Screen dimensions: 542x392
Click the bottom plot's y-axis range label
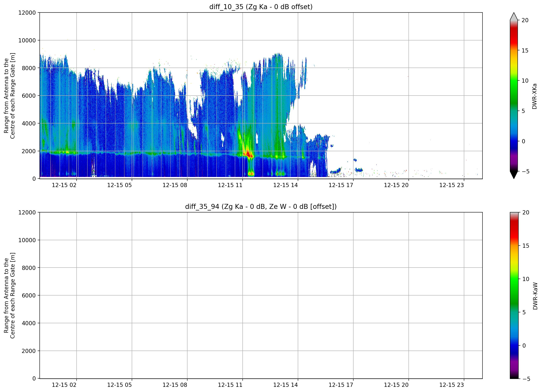tap(9, 295)
